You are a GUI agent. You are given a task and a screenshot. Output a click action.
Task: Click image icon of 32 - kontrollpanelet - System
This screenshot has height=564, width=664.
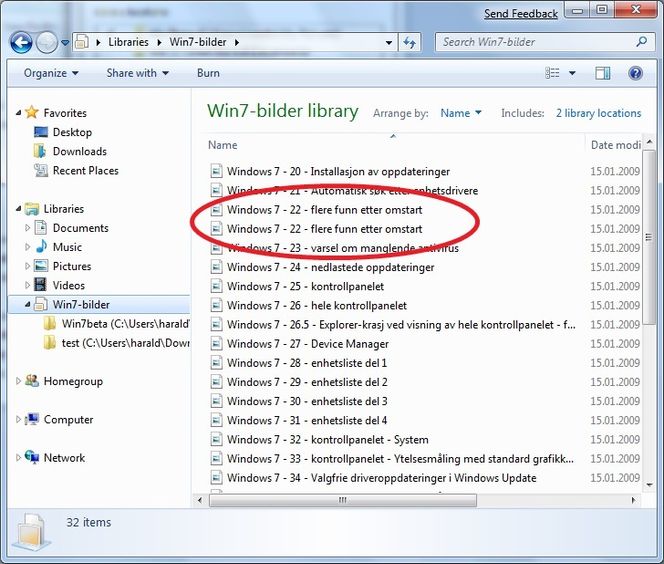click(216, 440)
